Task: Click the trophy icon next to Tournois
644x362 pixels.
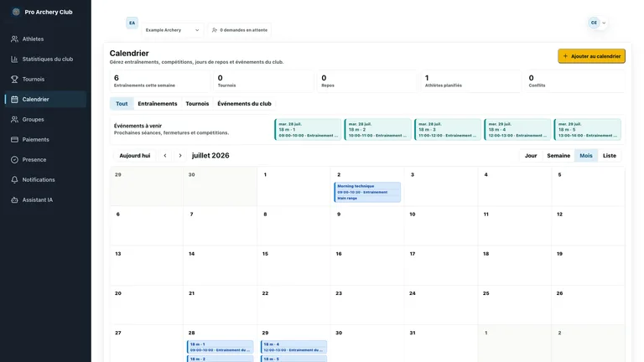Action: point(14,80)
